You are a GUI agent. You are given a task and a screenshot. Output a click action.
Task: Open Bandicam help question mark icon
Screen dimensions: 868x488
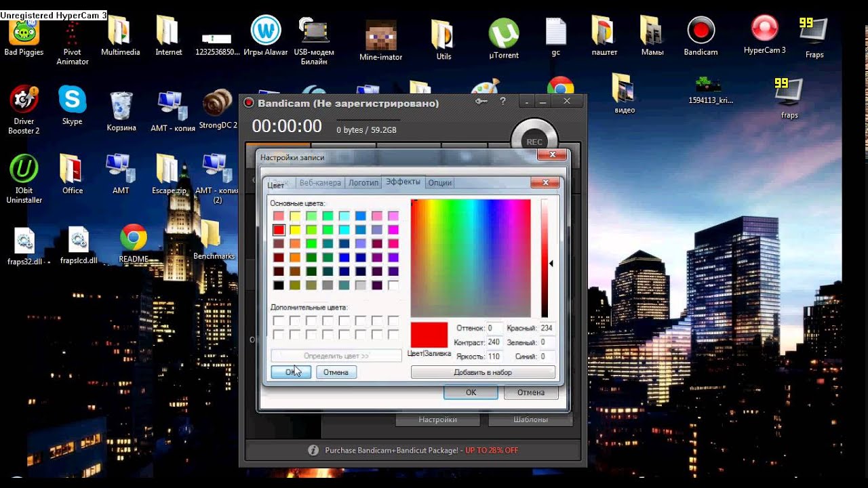point(502,101)
